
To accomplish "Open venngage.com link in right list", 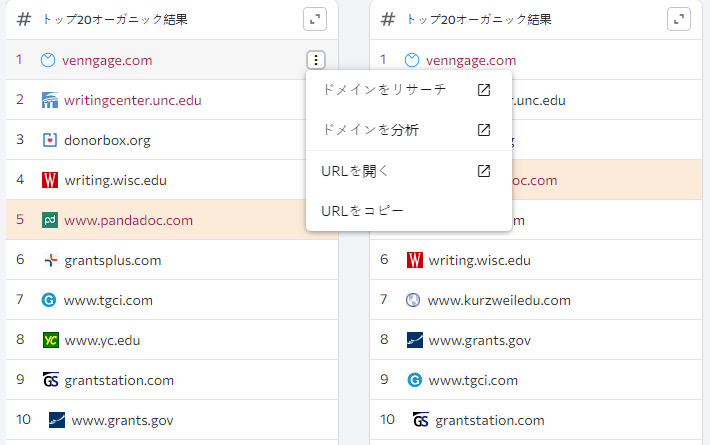I will point(471,60).
